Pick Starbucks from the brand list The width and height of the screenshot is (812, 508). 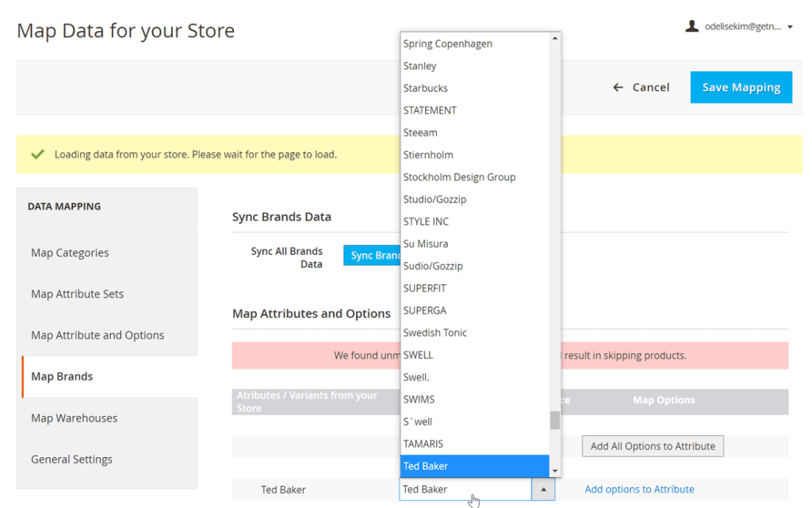click(475, 88)
